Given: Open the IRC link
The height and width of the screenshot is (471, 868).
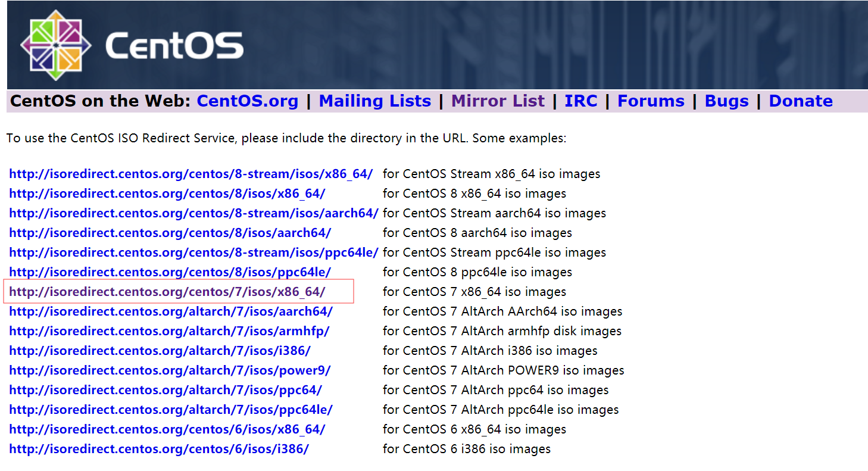Looking at the screenshot, I should [x=581, y=101].
